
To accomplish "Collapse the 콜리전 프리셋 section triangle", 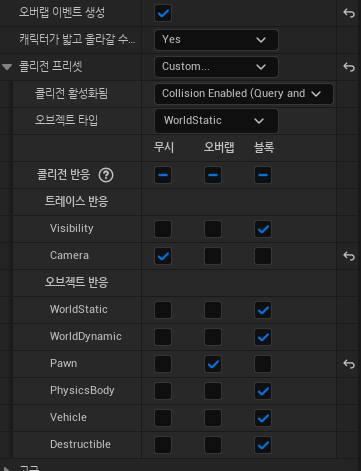I will point(7,67).
